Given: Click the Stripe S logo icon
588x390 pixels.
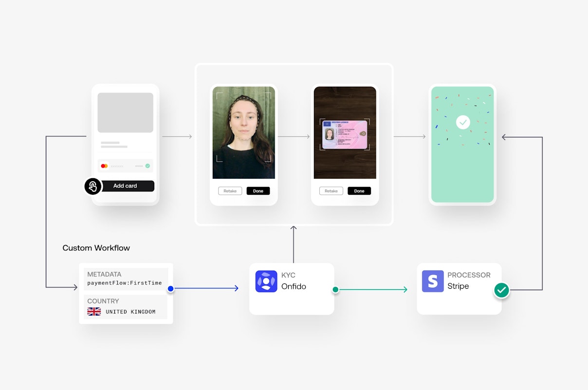Looking at the screenshot, I should [x=433, y=281].
